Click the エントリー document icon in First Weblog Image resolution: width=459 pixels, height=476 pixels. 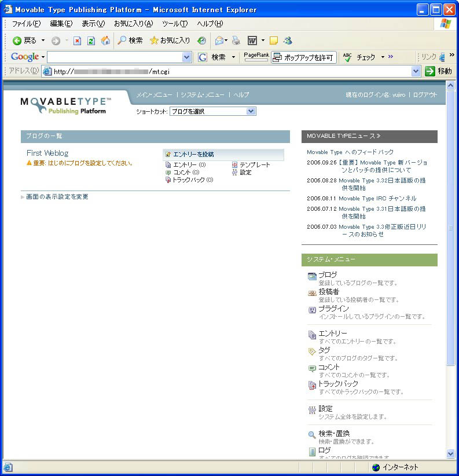168,165
